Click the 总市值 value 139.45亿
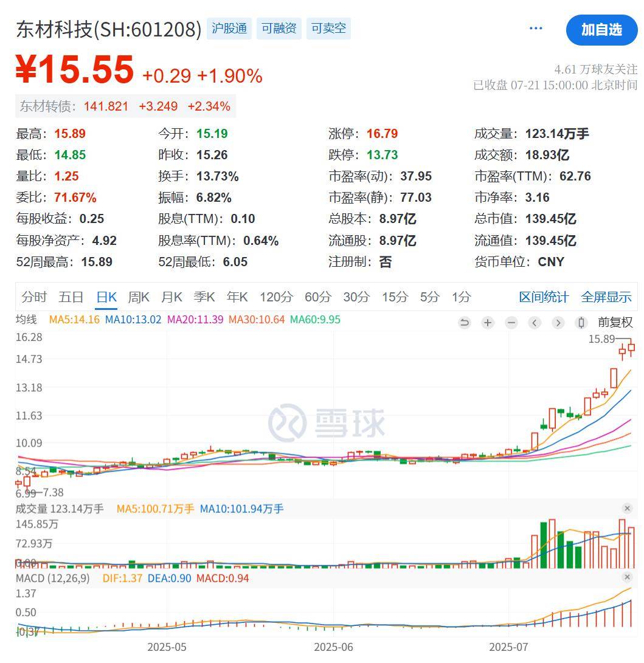Image resolution: width=644 pixels, height=663 pixels. tap(551, 219)
